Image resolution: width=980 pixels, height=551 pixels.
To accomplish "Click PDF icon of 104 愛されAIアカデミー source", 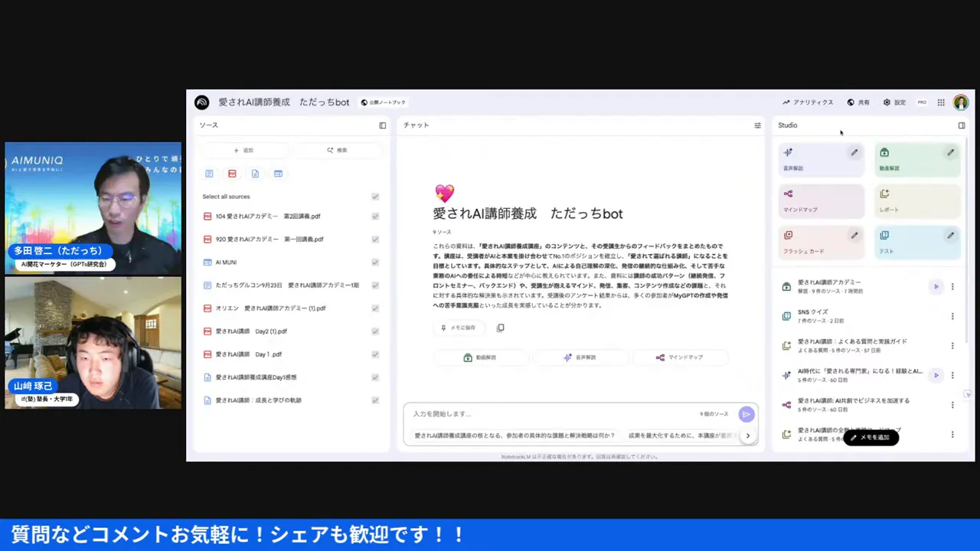I will pyautogui.click(x=207, y=217).
